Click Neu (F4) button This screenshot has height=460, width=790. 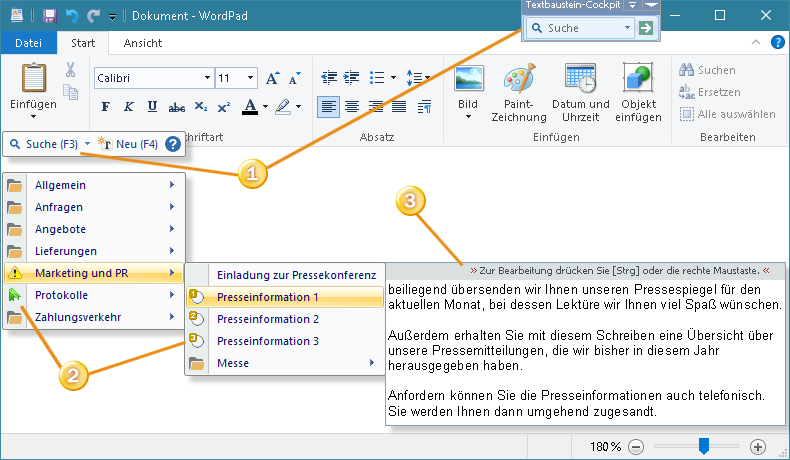coord(128,144)
